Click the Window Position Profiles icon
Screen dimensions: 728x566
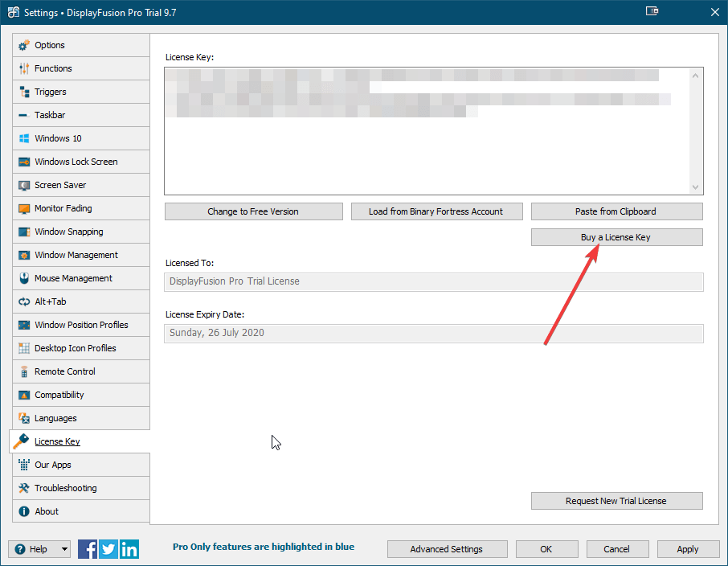coord(24,325)
